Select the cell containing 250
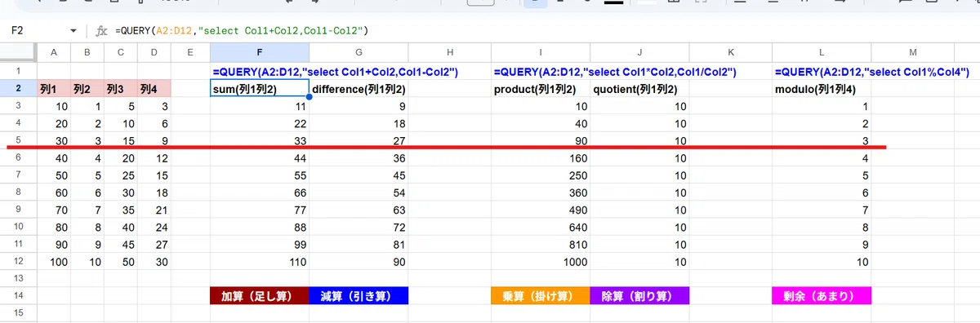980x323 pixels. point(541,175)
